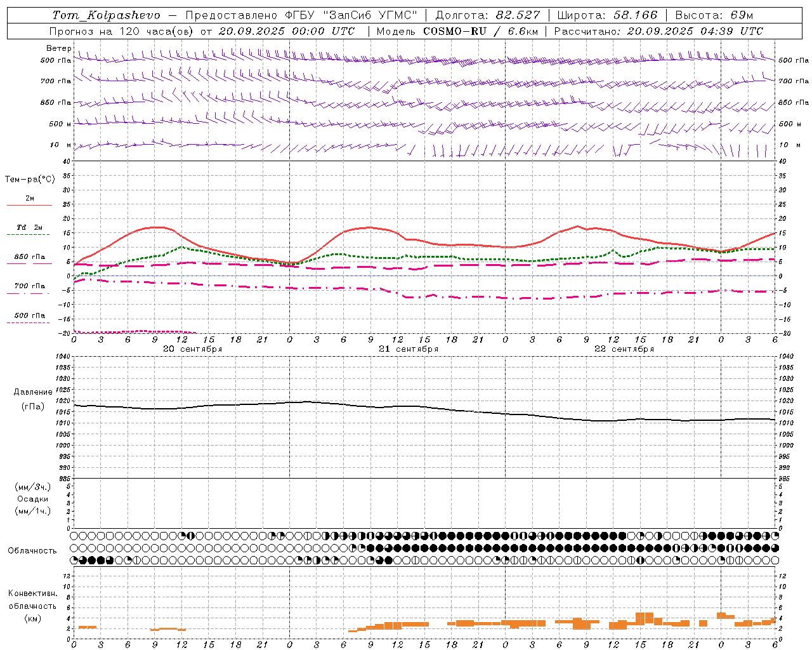Click the (км) unit label of convective panel

point(32,618)
